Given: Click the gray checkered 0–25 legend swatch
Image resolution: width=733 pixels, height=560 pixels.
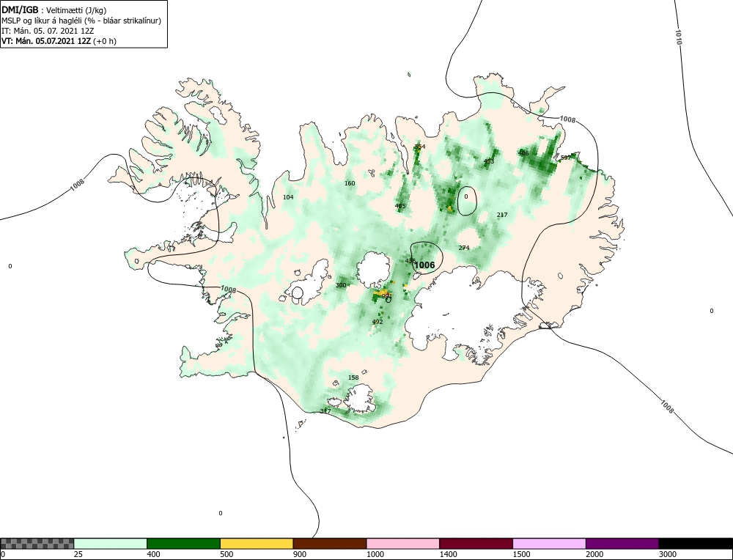Looking at the screenshot, I should (37, 544).
